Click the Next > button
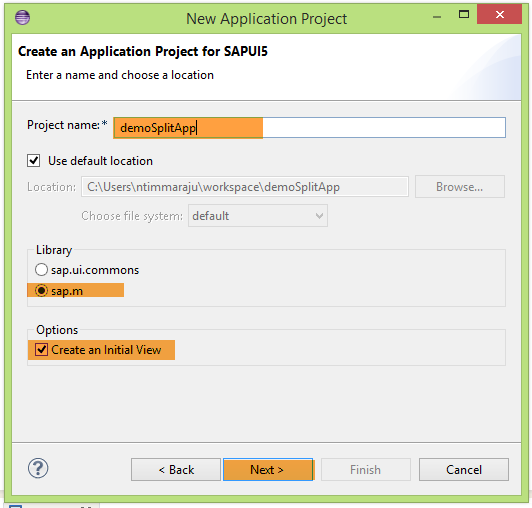The height and width of the screenshot is (508, 532). tap(268, 470)
